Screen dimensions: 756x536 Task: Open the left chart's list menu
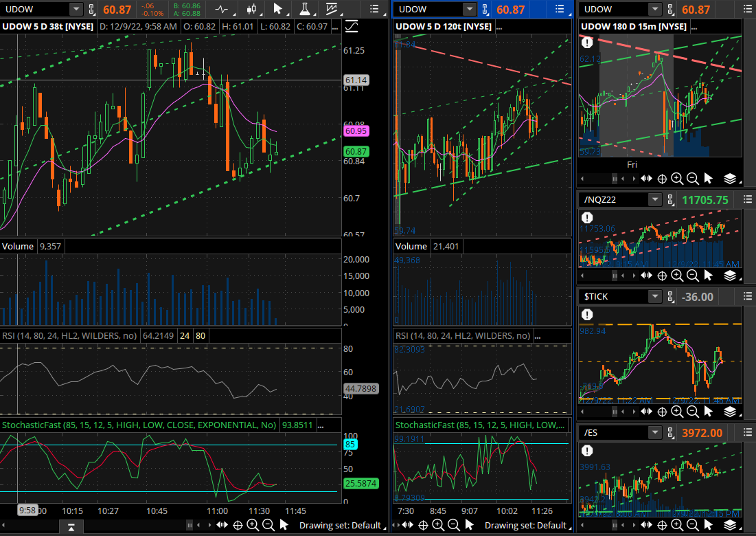pyautogui.click(x=374, y=9)
